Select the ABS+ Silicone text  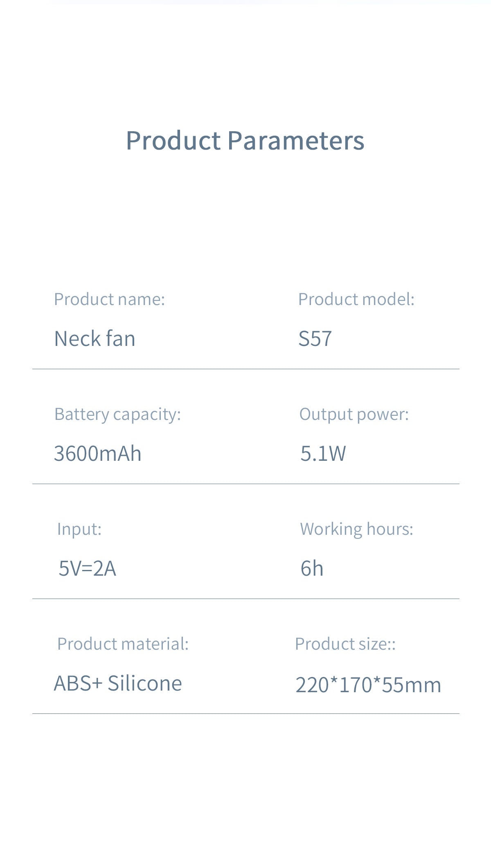click(118, 684)
